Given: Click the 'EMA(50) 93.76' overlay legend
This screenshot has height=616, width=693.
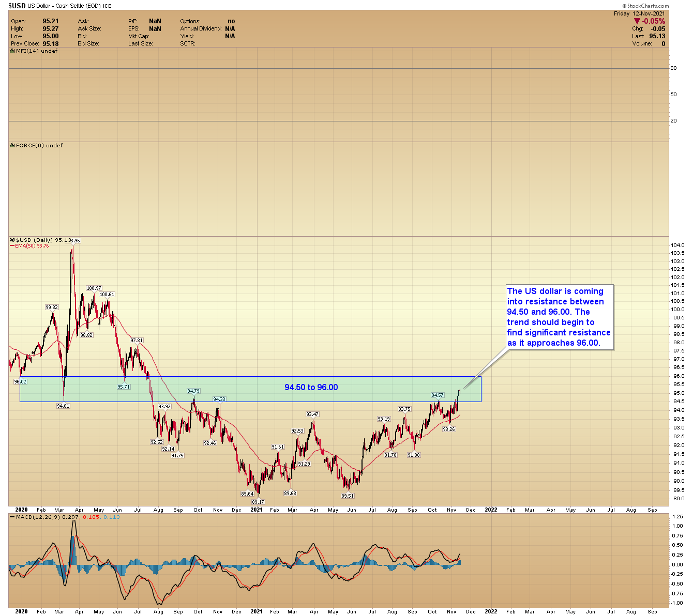Looking at the screenshot, I should (32, 246).
